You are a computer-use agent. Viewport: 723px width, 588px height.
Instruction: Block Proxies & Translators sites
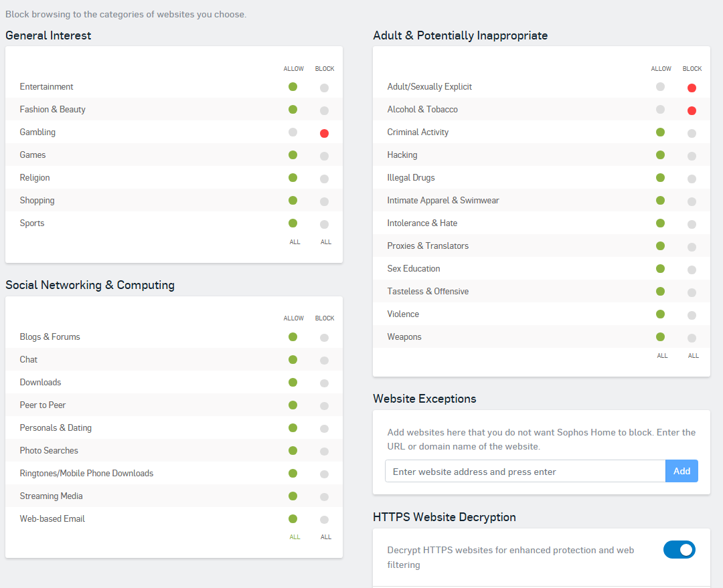click(x=692, y=247)
